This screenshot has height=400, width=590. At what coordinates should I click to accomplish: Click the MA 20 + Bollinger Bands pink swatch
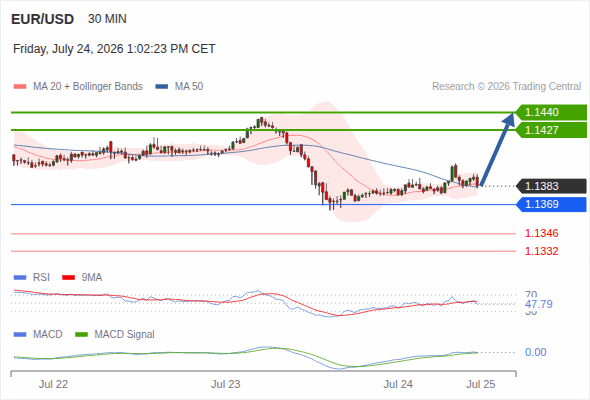(x=20, y=87)
